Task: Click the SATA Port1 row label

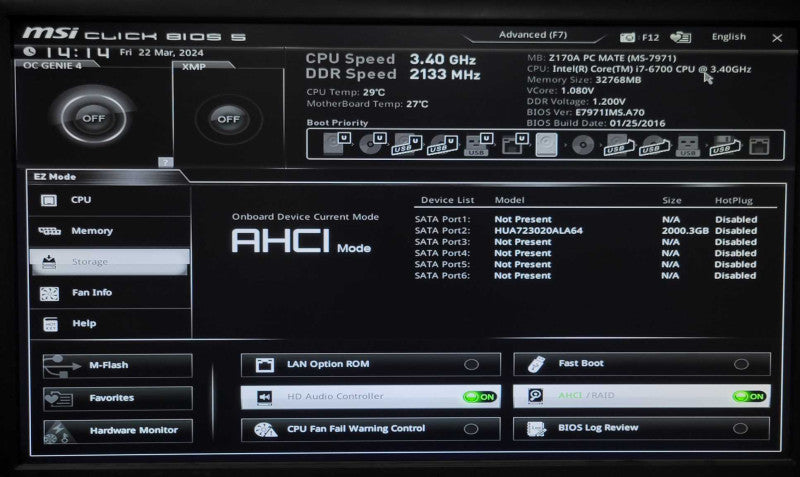Action: coord(442,219)
